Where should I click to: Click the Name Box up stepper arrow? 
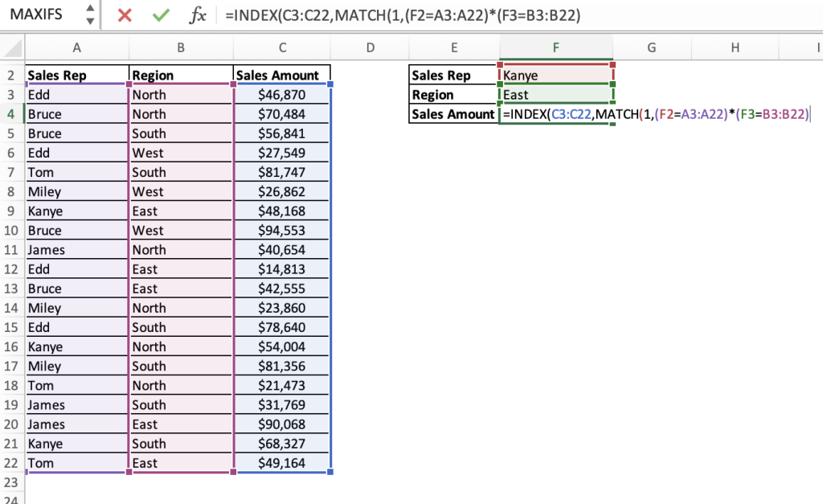point(90,9)
